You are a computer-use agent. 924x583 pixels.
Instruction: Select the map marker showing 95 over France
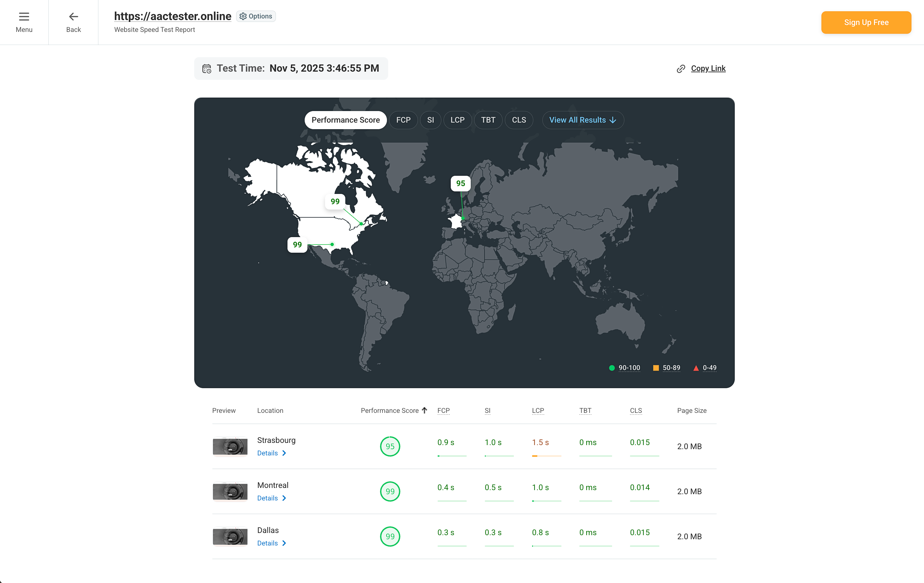click(x=460, y=184)
